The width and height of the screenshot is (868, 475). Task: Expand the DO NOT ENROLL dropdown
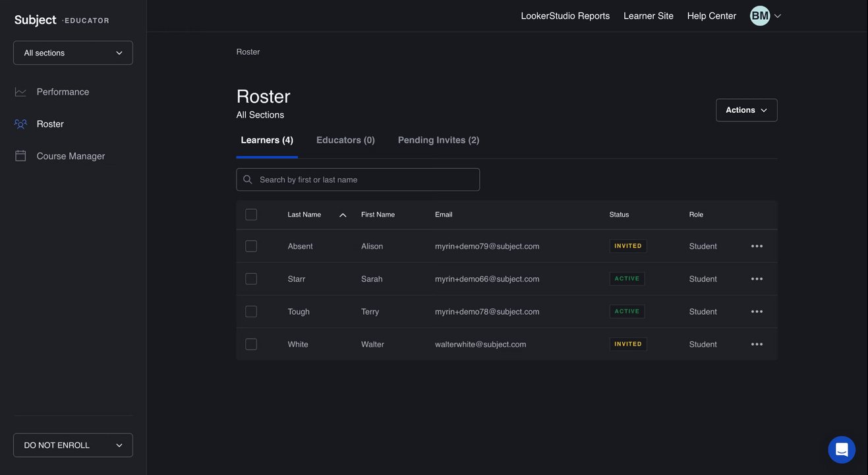tap(73, 445)
